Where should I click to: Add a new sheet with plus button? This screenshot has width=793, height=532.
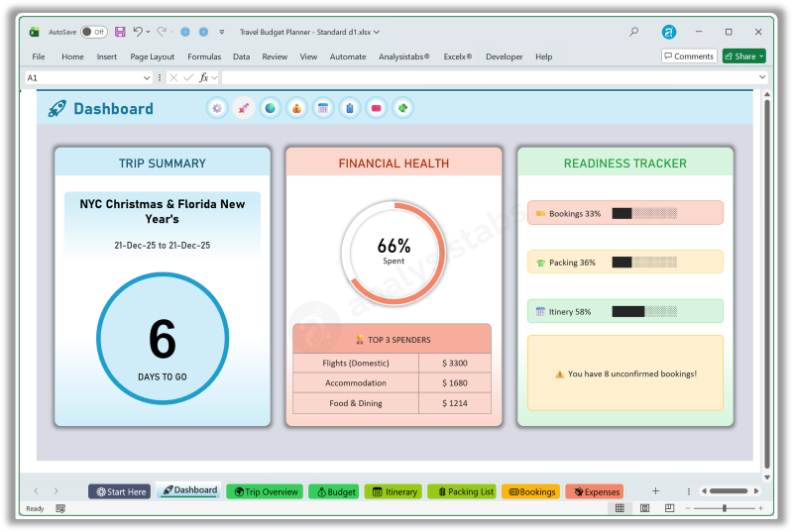point(655,491)
